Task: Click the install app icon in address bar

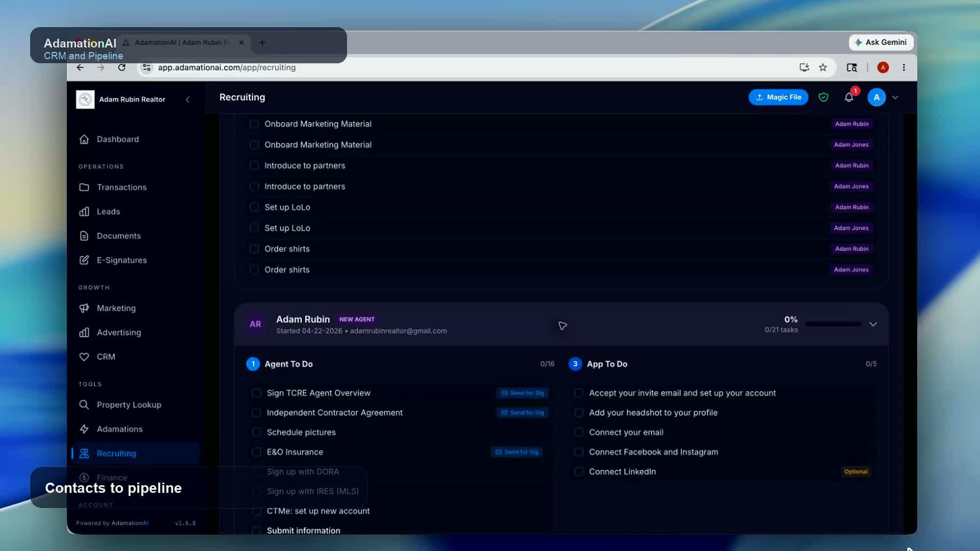Action: point(804,67)
